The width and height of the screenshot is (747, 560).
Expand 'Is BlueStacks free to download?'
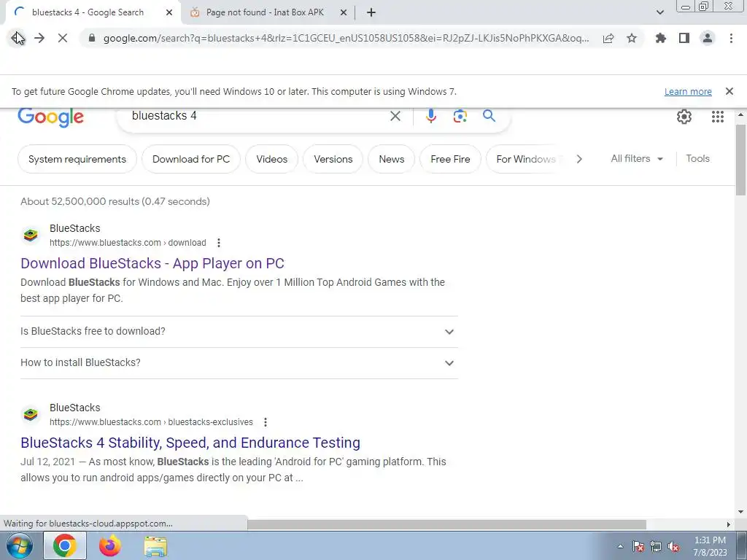pyautogui.click(x=239, y=332)
